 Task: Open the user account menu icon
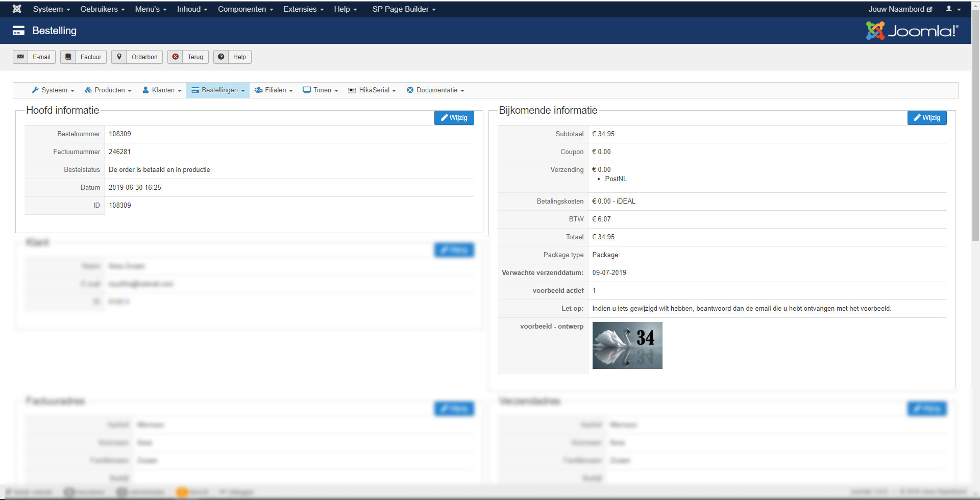(x=949, y=9)
